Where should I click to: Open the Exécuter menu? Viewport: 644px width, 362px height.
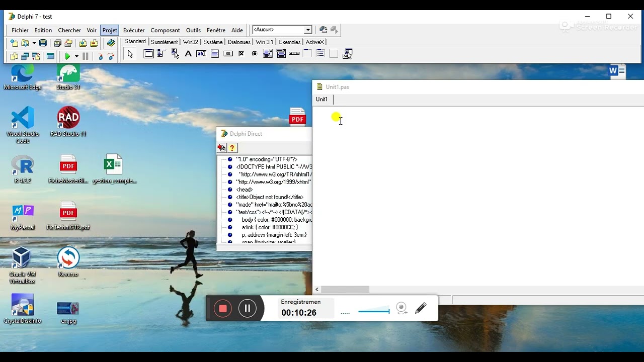134,30
